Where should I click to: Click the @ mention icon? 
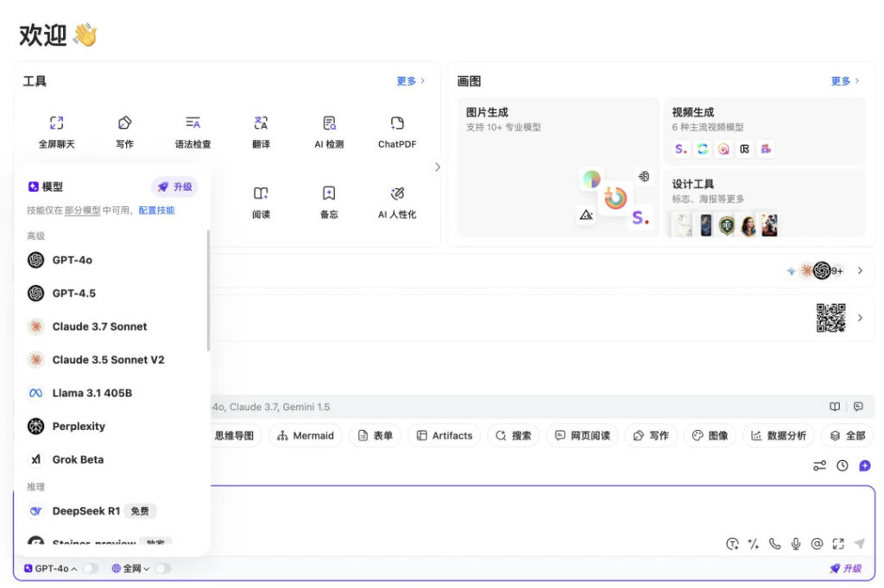pos(817,544)
